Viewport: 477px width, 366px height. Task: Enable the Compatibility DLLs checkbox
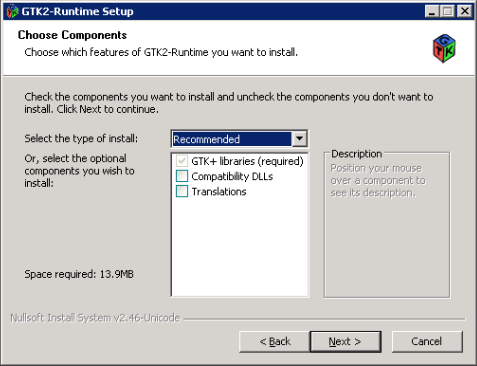[182, 176]
